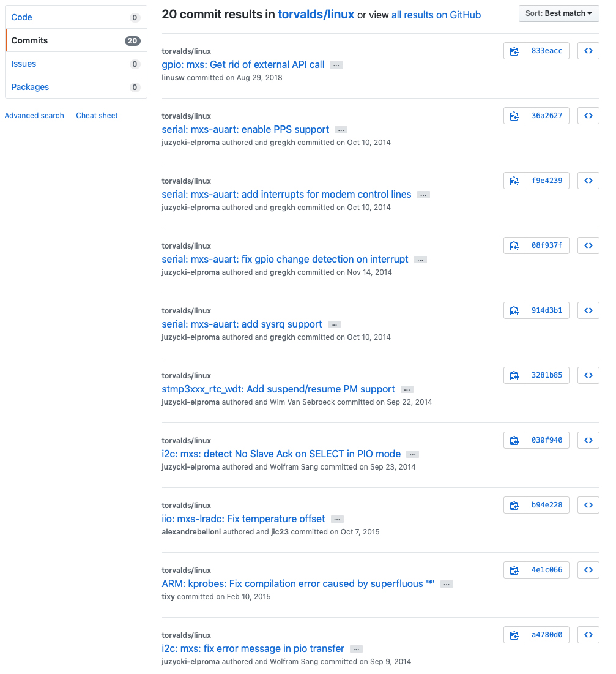Screen dimensions: 616x674
Task: Switch to the Code results tab
Action: 22,17
